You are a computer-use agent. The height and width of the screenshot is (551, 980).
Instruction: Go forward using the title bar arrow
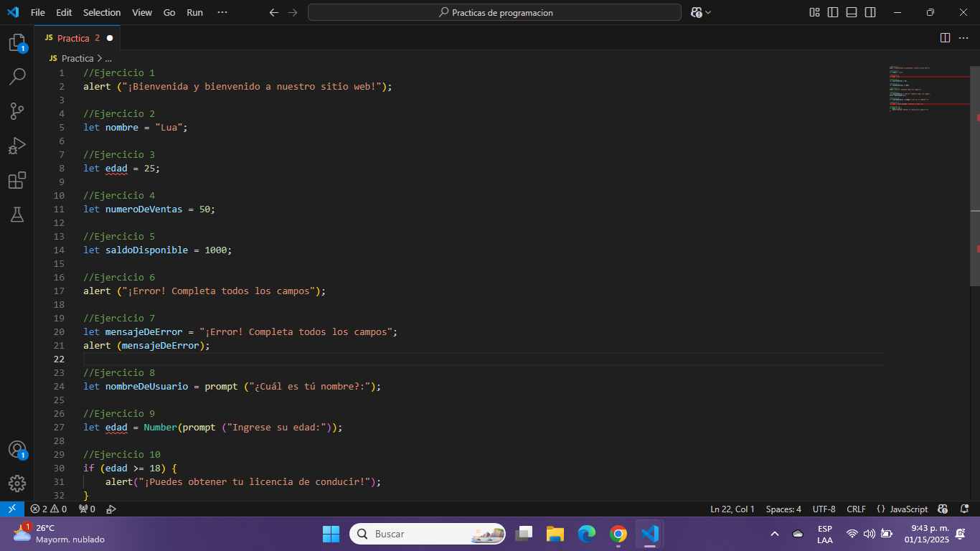(292, 12)
